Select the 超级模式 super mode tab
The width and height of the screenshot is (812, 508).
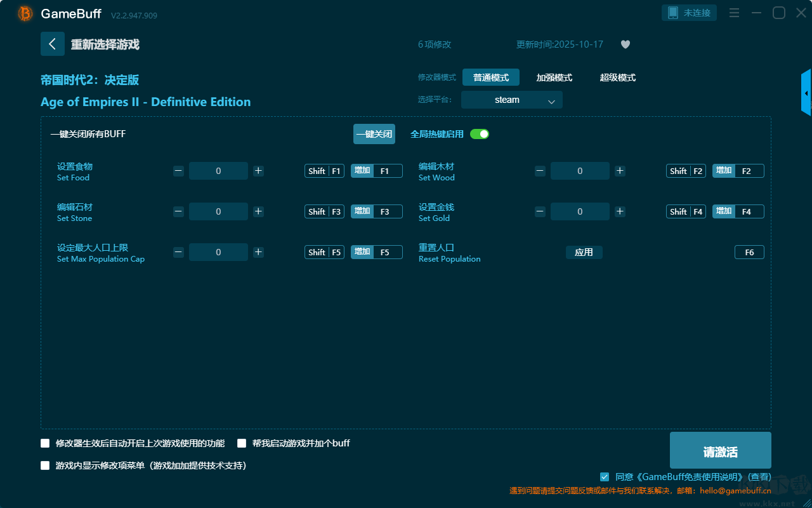(617, 77)
